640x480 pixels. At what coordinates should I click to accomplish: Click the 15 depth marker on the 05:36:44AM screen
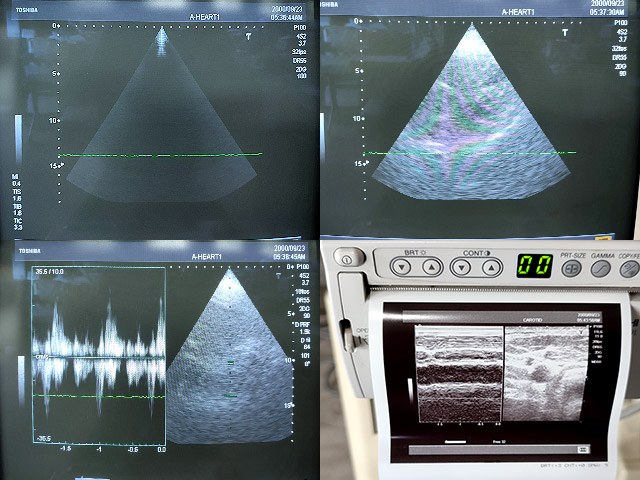point(56,166)
